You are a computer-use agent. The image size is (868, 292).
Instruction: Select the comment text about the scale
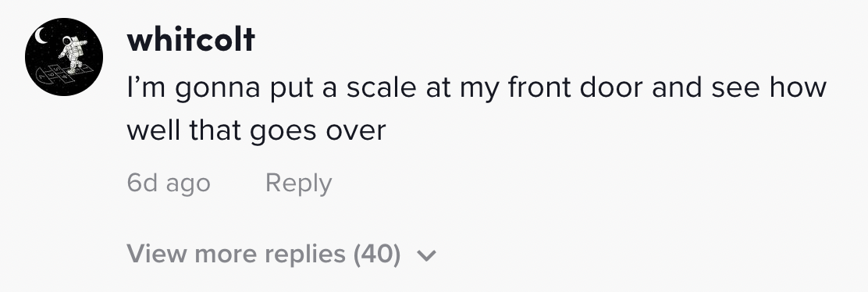point(477,109)
